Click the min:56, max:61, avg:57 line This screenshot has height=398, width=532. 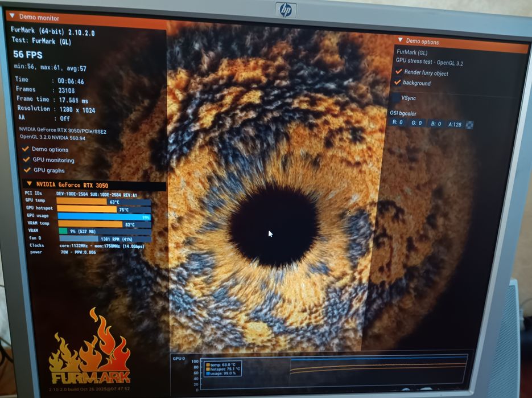50,67
